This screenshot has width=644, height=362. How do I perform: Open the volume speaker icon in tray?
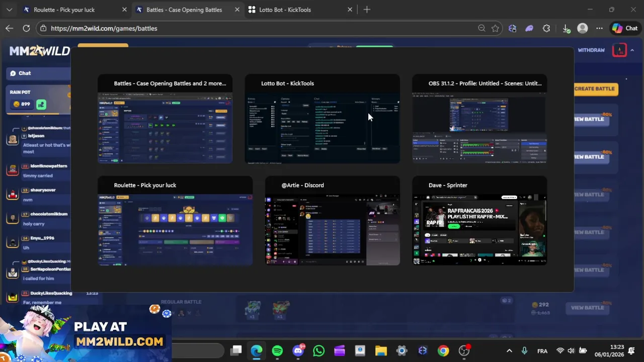[571, 351]
